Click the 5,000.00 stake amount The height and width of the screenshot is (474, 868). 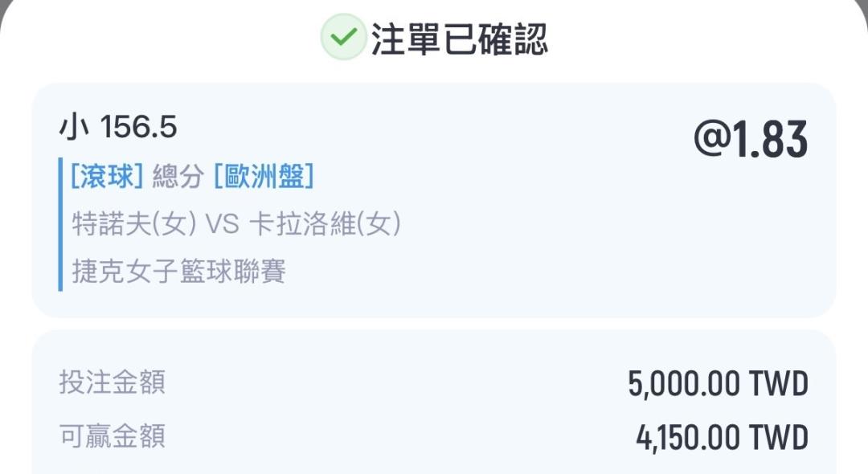tap(684, 384)
